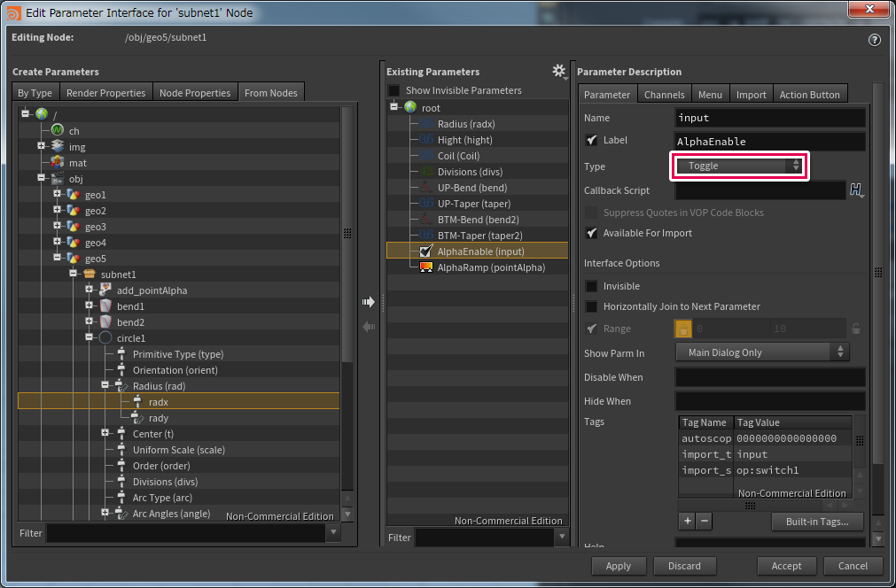The image size is (896, 588).
Task: Click the ch node icon
Action: 57,131
